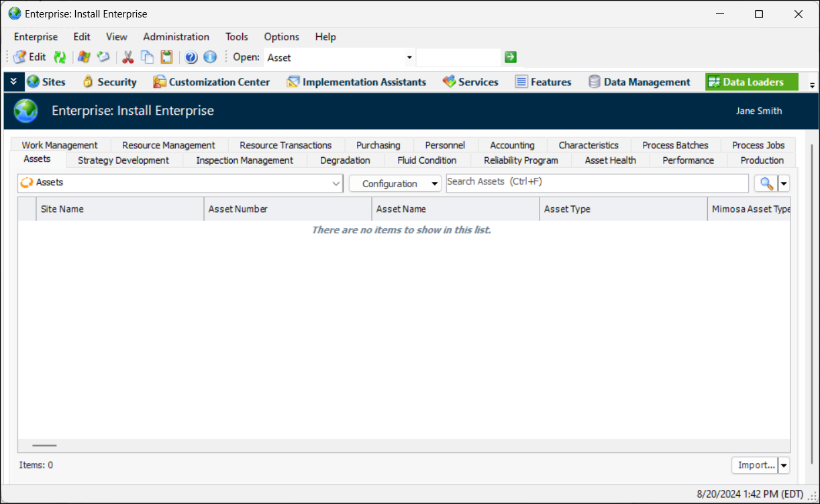Viewport: 820px width, 504px height.
Task: Click the Enterprise globe header icon
Action: pos(26,111)
